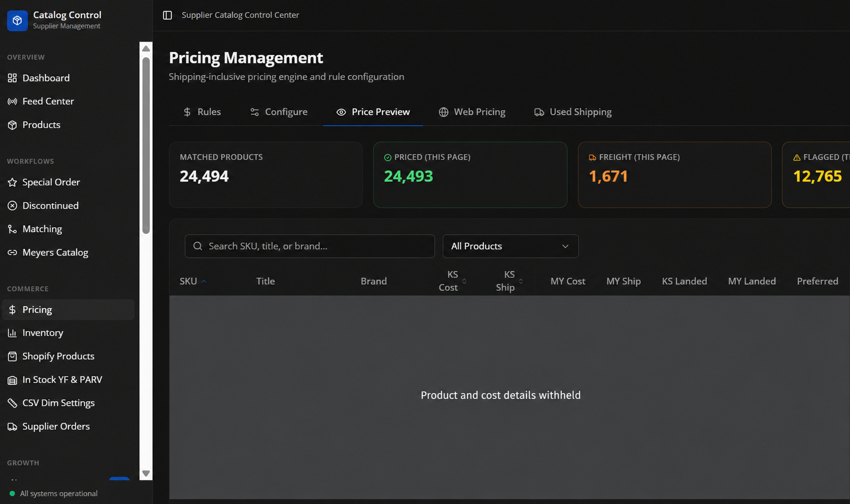
Task: Click the search SKU, title, or brand field
Action: point(309,246)
